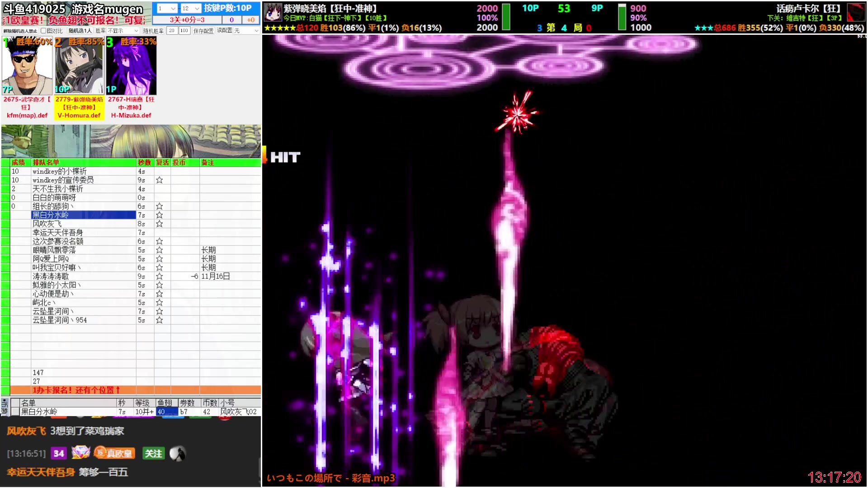Click the blue 鱼翅 cell showing 40
Image resolution: width=868 pixels, height=488 pixels.
167,412
